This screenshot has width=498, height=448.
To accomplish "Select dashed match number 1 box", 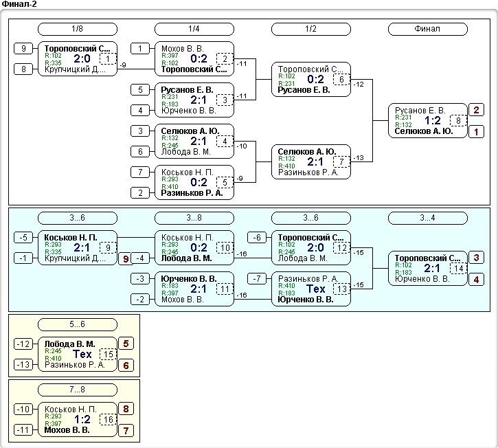I will [108, 59].
